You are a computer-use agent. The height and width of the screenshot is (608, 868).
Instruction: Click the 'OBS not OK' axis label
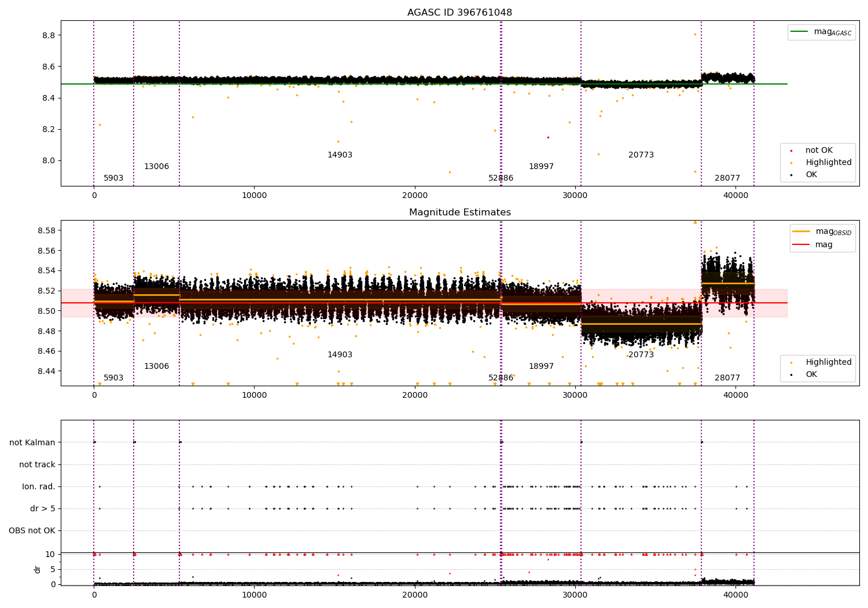click(x=32, y=530)
